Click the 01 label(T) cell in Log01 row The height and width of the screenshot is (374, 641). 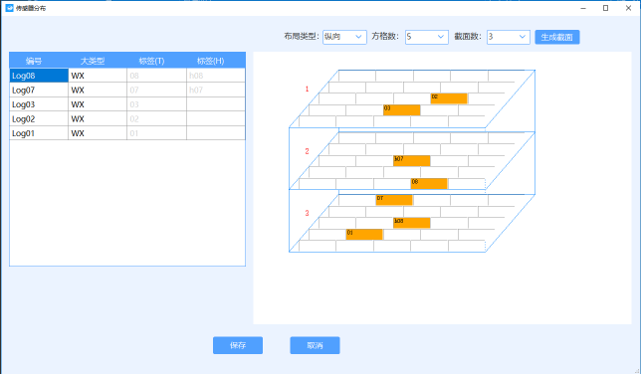157,133
